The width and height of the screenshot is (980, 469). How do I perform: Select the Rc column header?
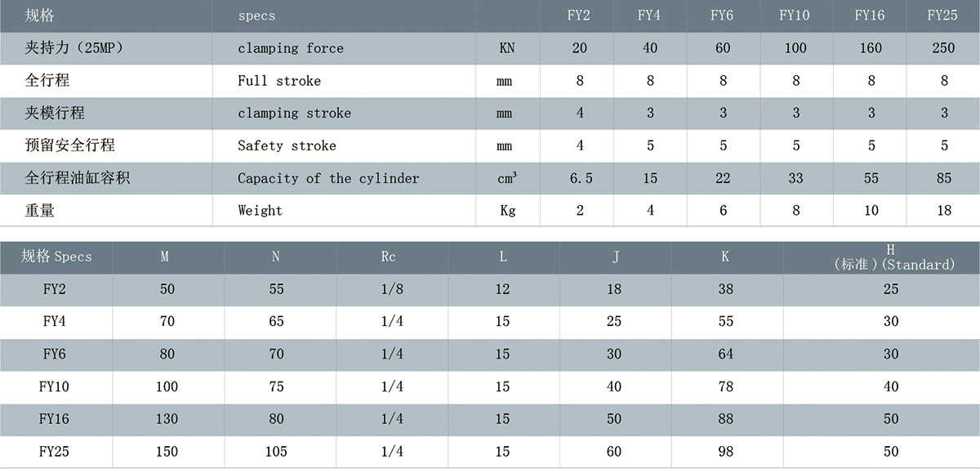(389, 257)
